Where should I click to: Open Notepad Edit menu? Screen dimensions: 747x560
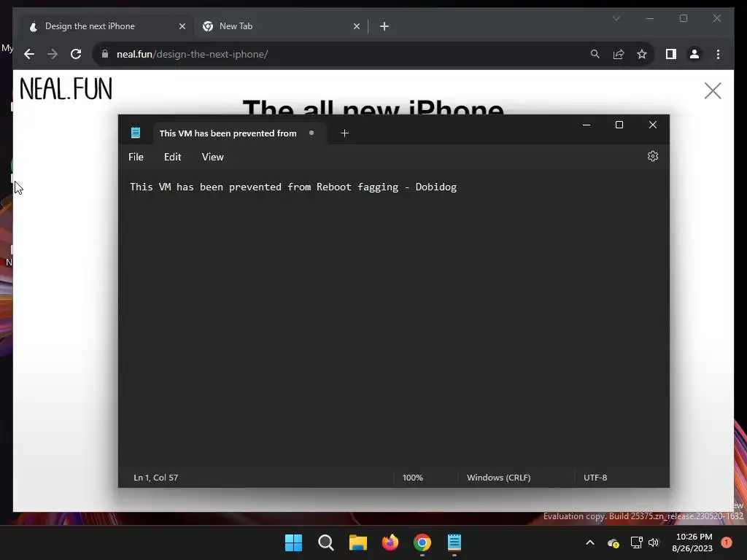172,157
